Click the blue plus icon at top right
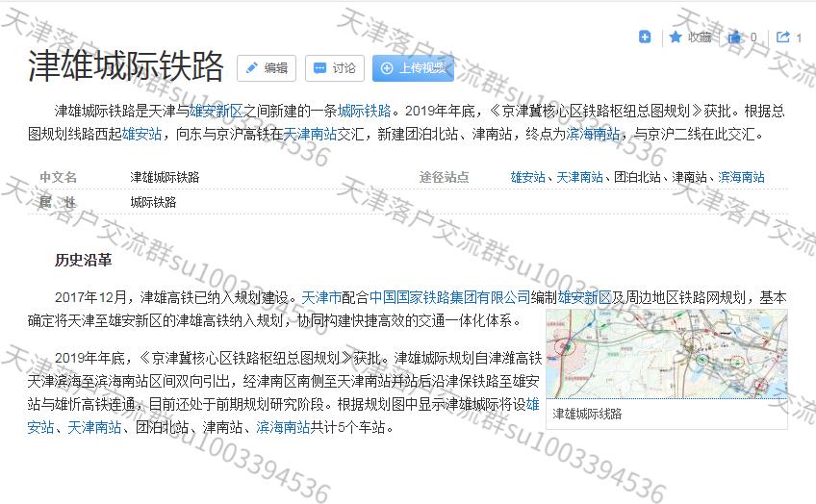 point(645,37)
